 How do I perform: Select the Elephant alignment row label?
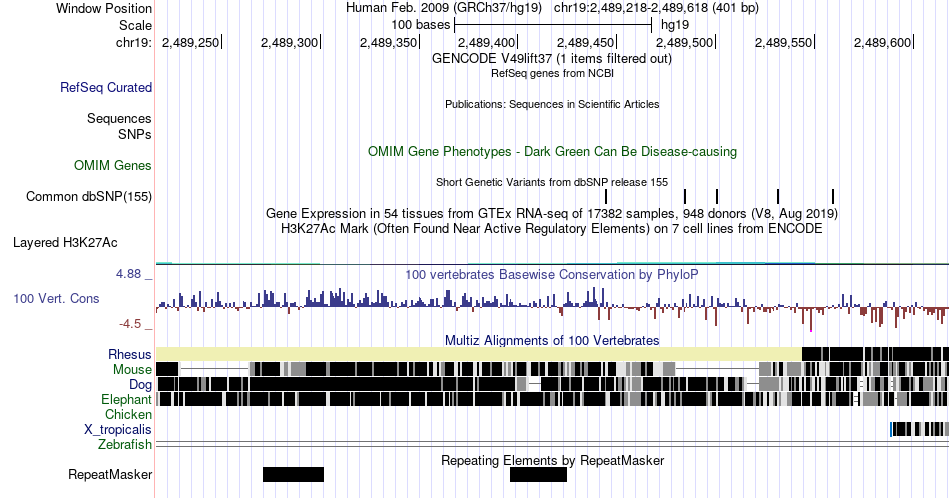click(x=127, y=399)
